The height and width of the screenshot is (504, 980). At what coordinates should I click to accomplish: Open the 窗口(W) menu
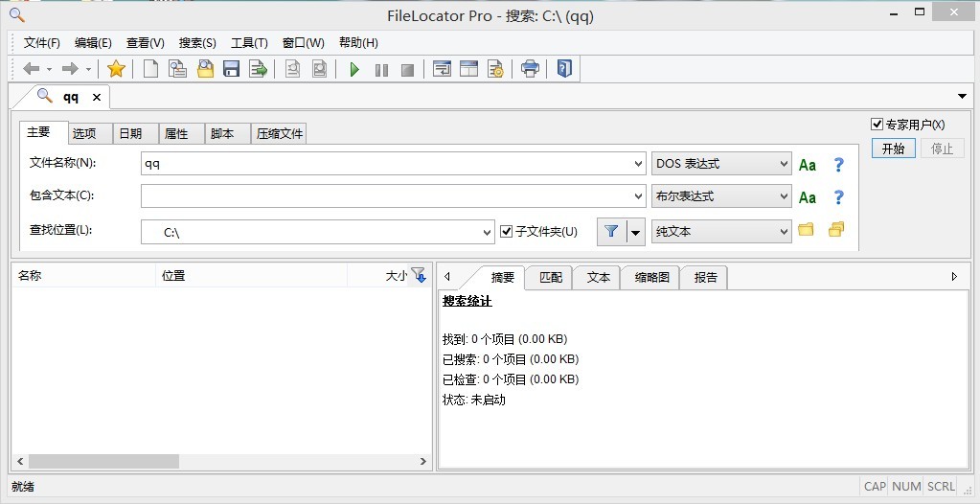click(x=303, y=43)
